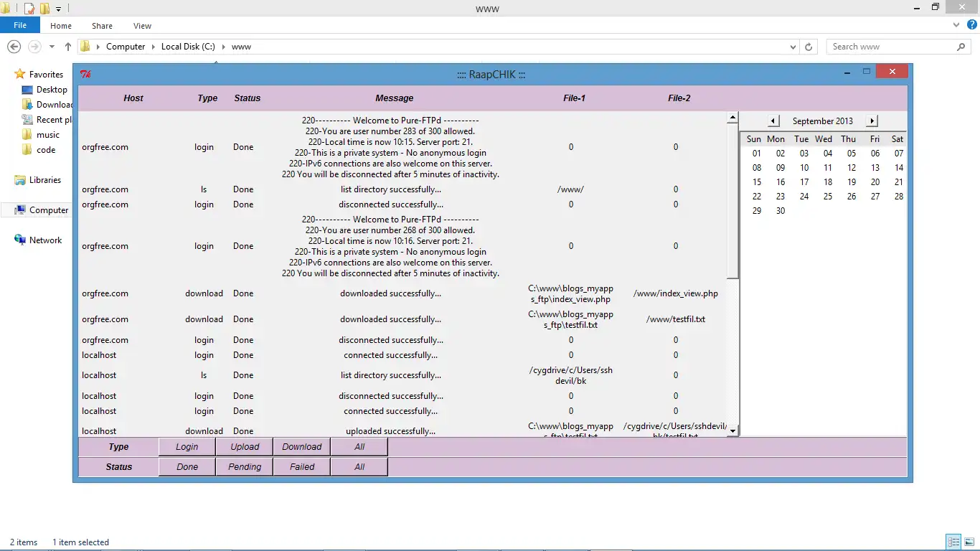
Task: Expand the chevron after Local Disk (C:)
Action: (x=224, y=47)
